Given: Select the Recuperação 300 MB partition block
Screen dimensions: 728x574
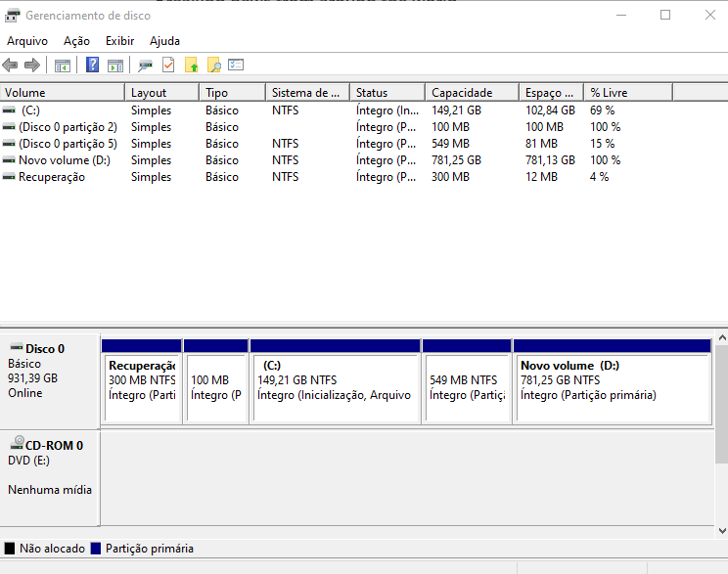Looking at the screenshot, I should [142, 381].
